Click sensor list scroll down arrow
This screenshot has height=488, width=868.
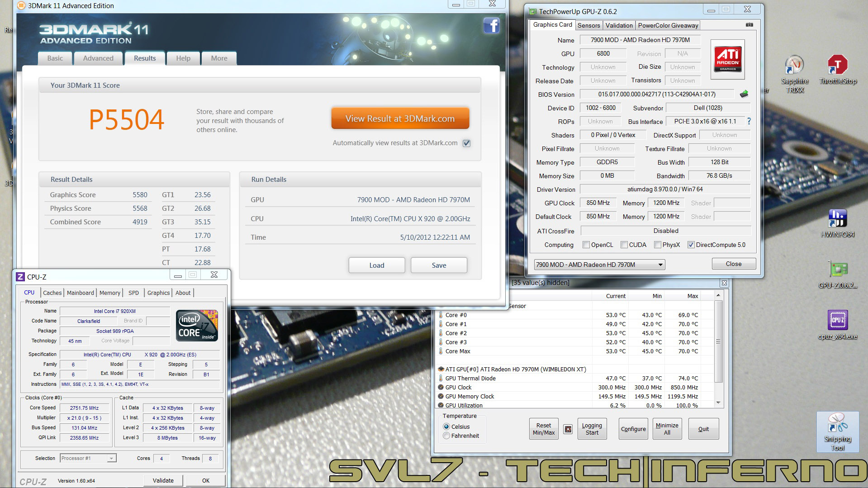718,403
